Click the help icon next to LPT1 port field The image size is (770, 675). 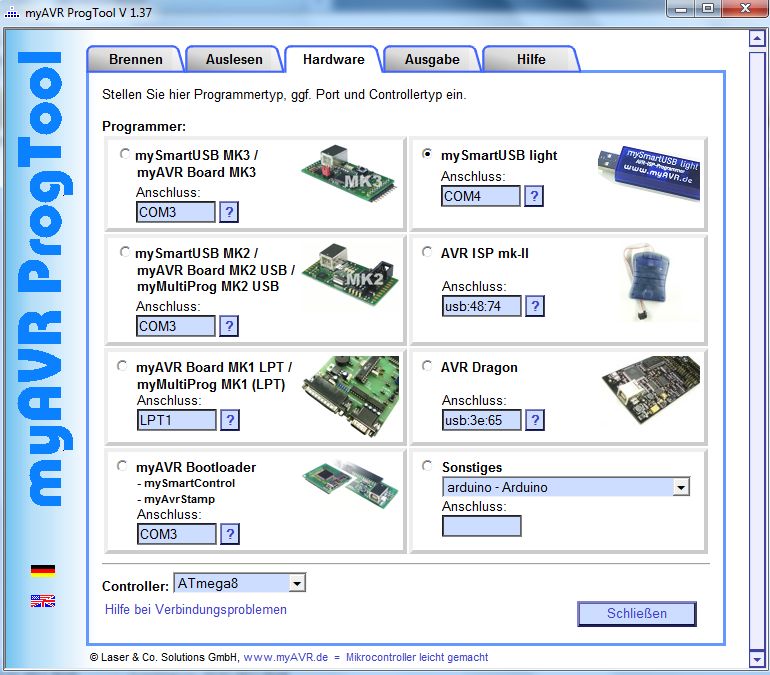click(230, 420)
